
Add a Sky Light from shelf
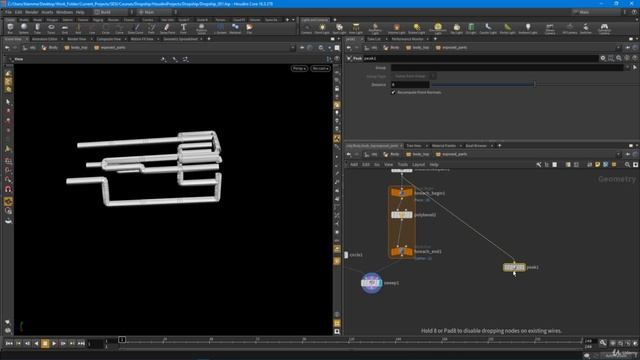456,29
